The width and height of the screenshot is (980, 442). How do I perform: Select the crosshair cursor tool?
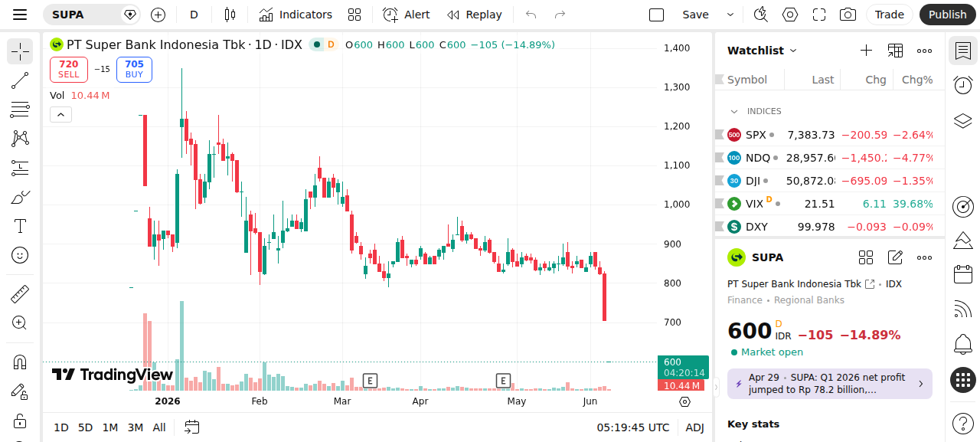point(20,51)
